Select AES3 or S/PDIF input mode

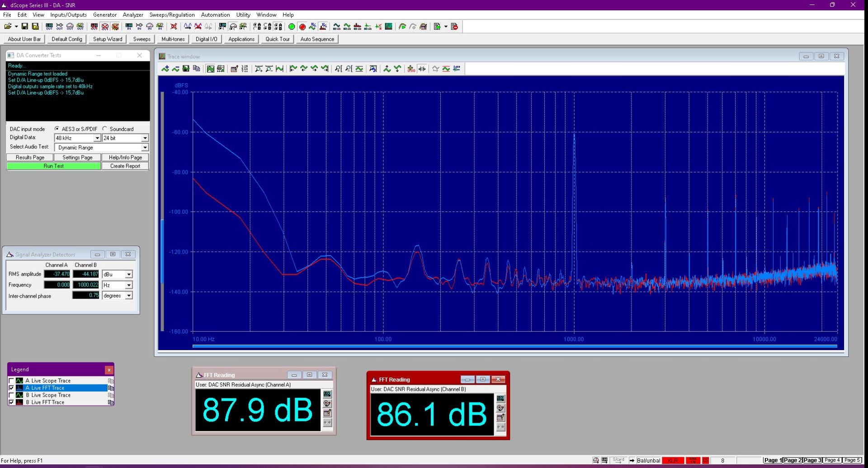pos(57,129)
